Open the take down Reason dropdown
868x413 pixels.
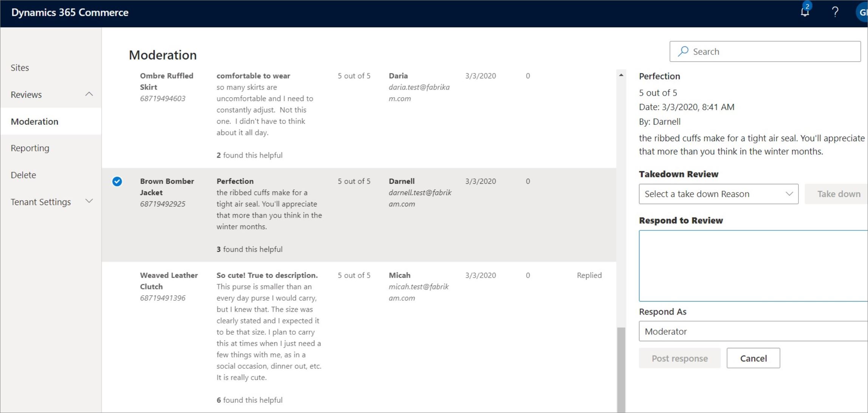pos(718,194)
